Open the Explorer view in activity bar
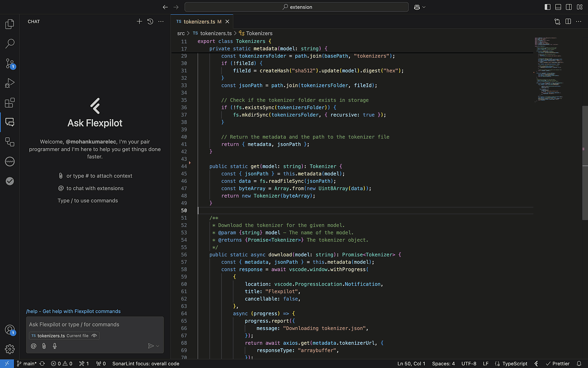Viewport: 588px width, 368px height. 10,24
